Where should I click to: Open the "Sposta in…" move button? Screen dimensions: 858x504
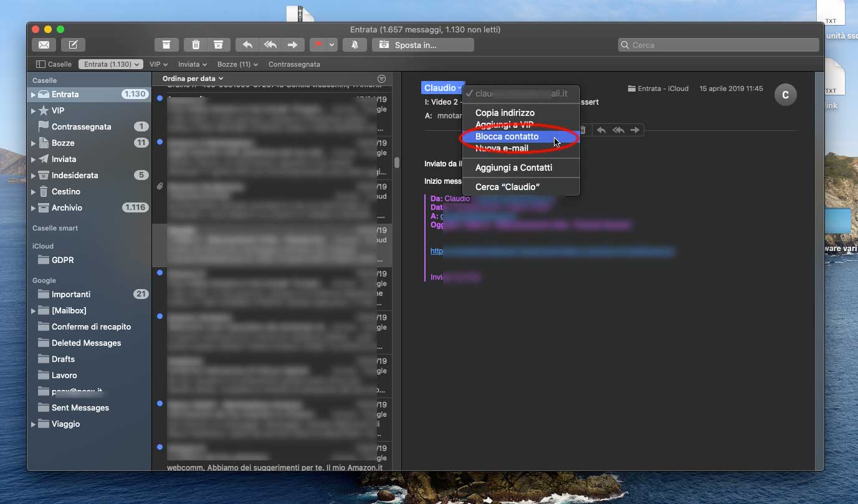[423, 45]
